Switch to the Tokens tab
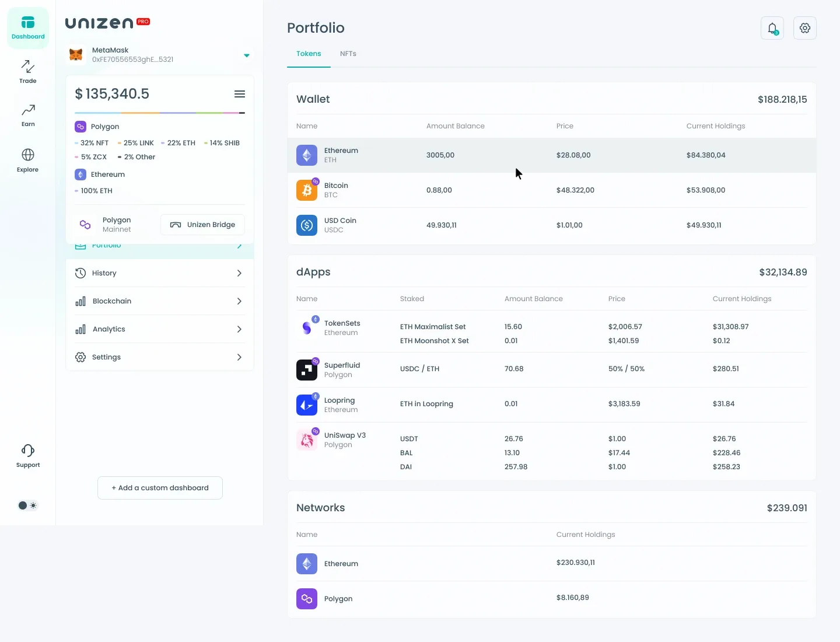This screenshot has width=840, height=642. (x=309, y=54)
